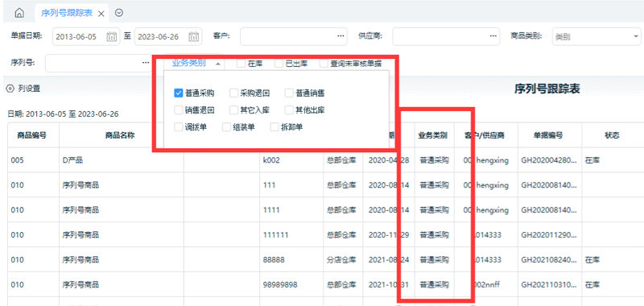The width and height of the screenshot is (644, 306).
Task: Focus the 客户 input field
Action: (294, 36)
